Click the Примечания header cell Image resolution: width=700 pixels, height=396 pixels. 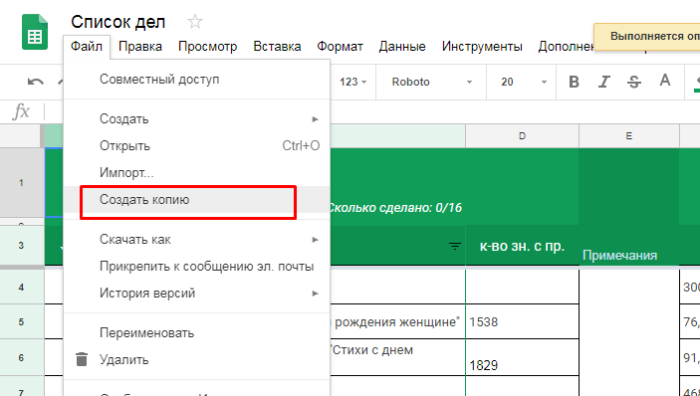(629, 246)
